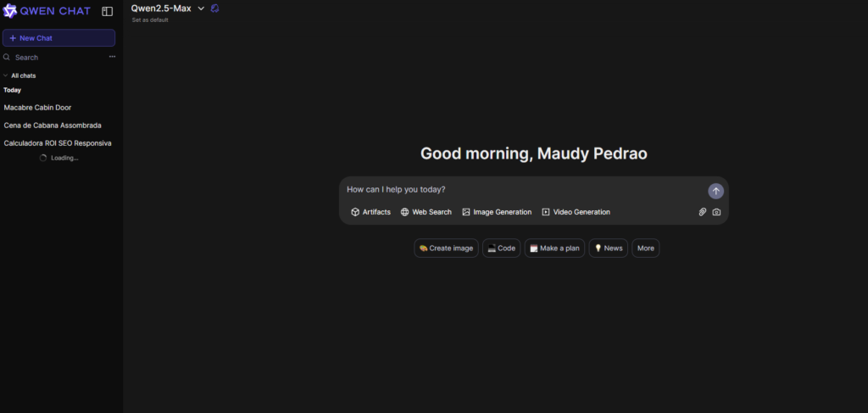Image resolution: width=868 pixels, height=413 pixels.
Task: Collapse the sidebar with the panel icon
Action: point(108,11)
